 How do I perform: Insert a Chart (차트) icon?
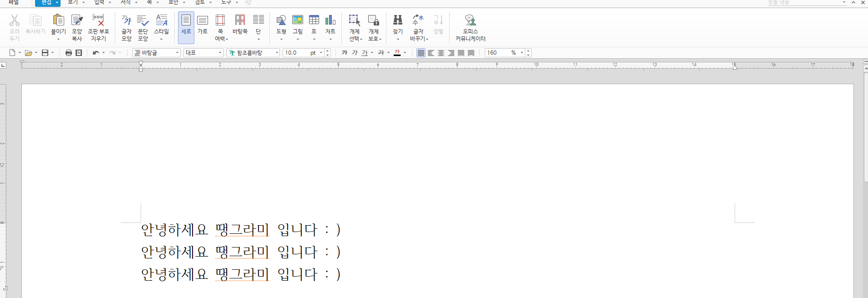click(330, 20)
